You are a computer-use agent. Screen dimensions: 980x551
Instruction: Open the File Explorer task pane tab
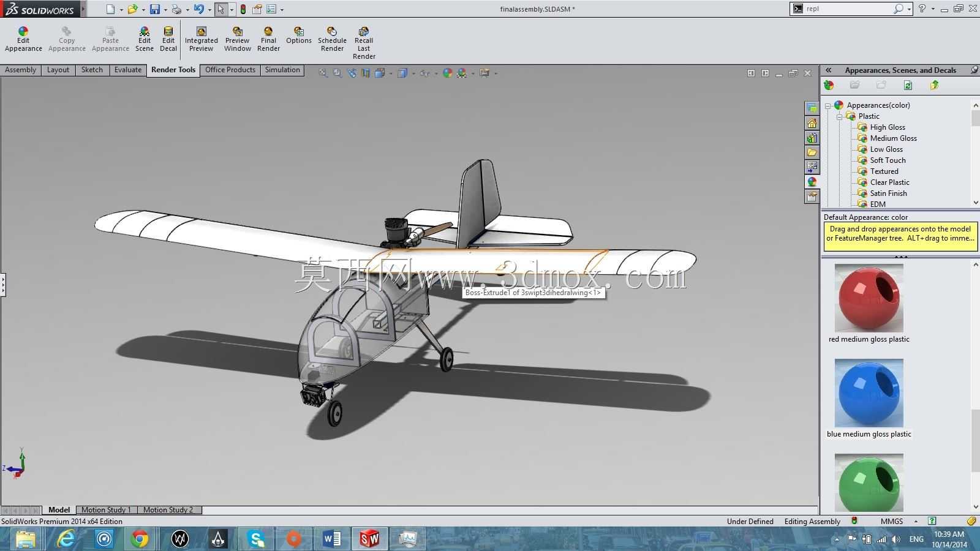coord(812,152)
